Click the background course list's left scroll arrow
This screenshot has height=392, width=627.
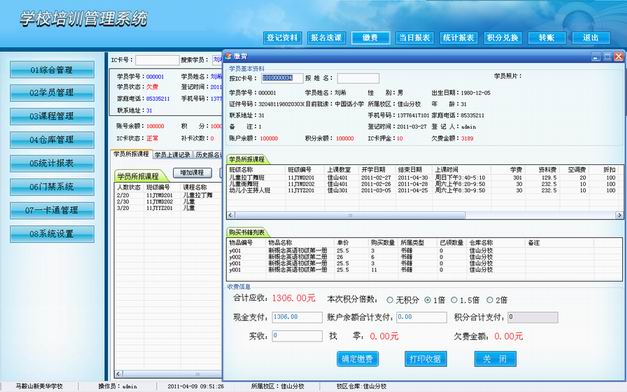[x=118, y=374]
